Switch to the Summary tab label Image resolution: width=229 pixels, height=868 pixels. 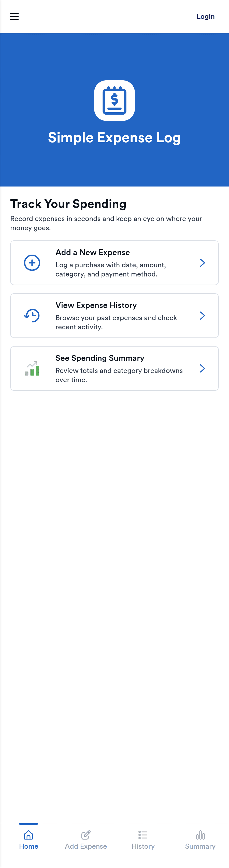click(200, 846)
